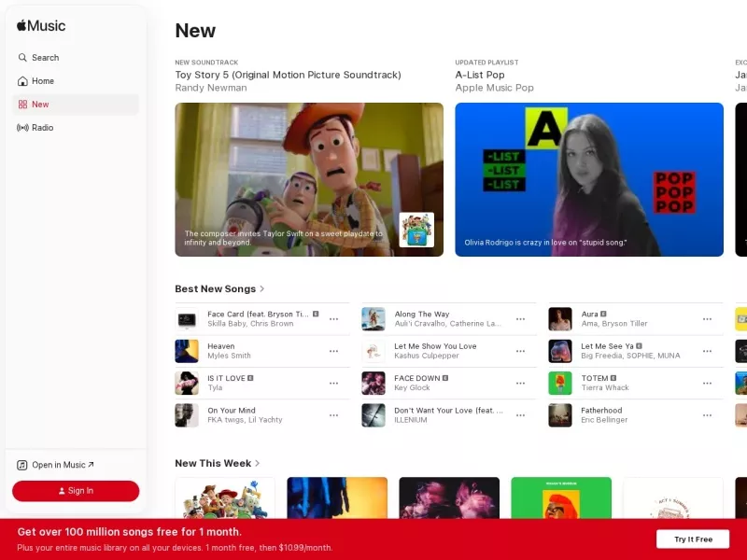Click artist 'ILLENIUM'

(x=411, y=419)
